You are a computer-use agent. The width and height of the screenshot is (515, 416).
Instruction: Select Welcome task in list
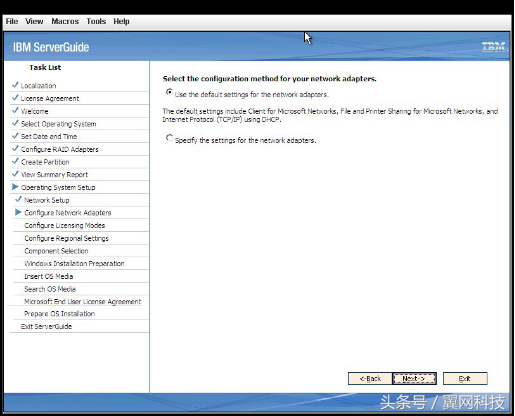(x=35, y=111)
